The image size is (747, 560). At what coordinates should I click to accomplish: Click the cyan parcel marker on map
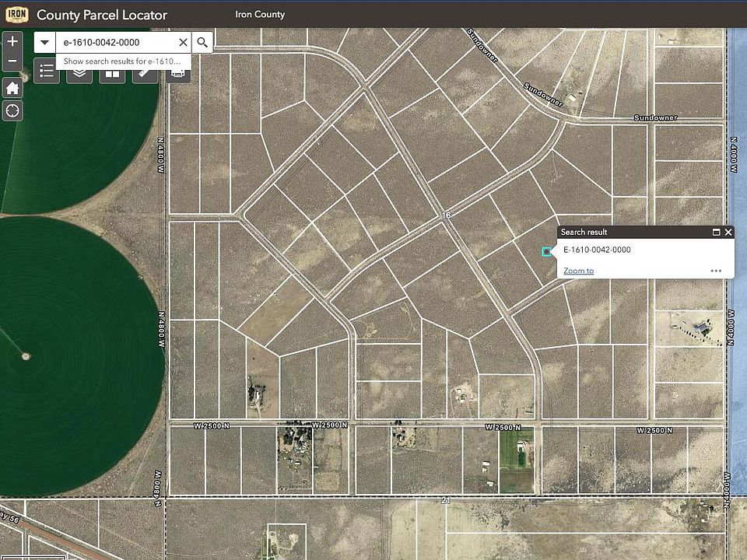tap(546, 251)
